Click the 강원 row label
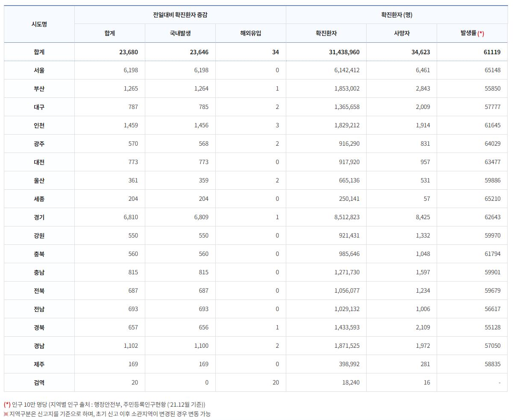Viewport: 514px width, 420px height. [x=39, y=235]
